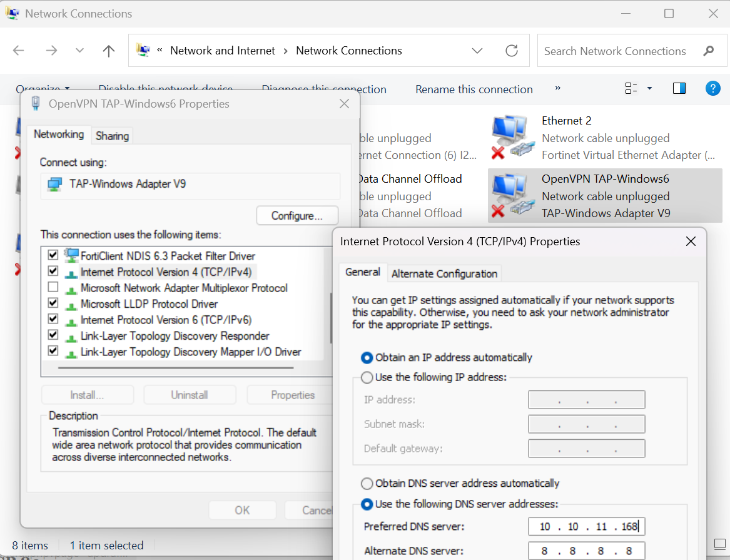The width and height of the screenshot is (730, 560).
Task: Click the Cancel button in OpenVPN Properties
Action: pyautogui.click(x=309, y=510)
